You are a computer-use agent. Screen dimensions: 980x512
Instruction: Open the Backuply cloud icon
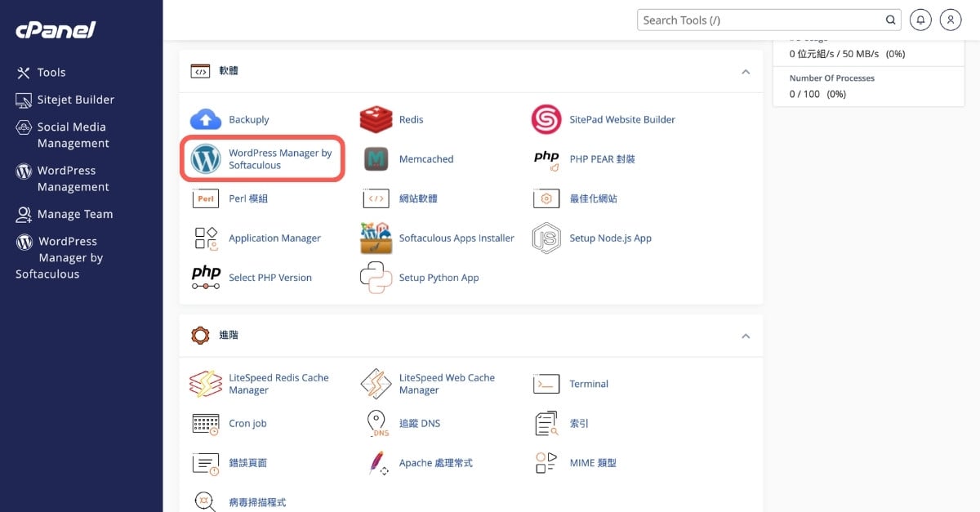tap(206, 119)
